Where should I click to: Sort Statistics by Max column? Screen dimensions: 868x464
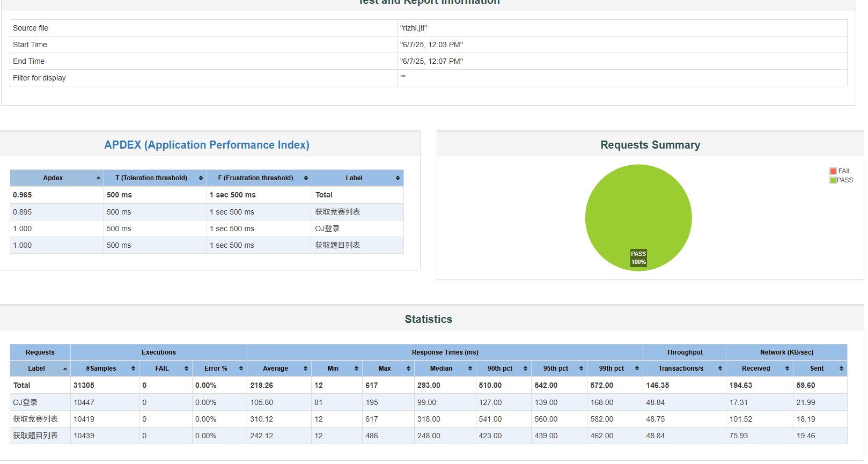pyautogui.click(x=388, y=369)
